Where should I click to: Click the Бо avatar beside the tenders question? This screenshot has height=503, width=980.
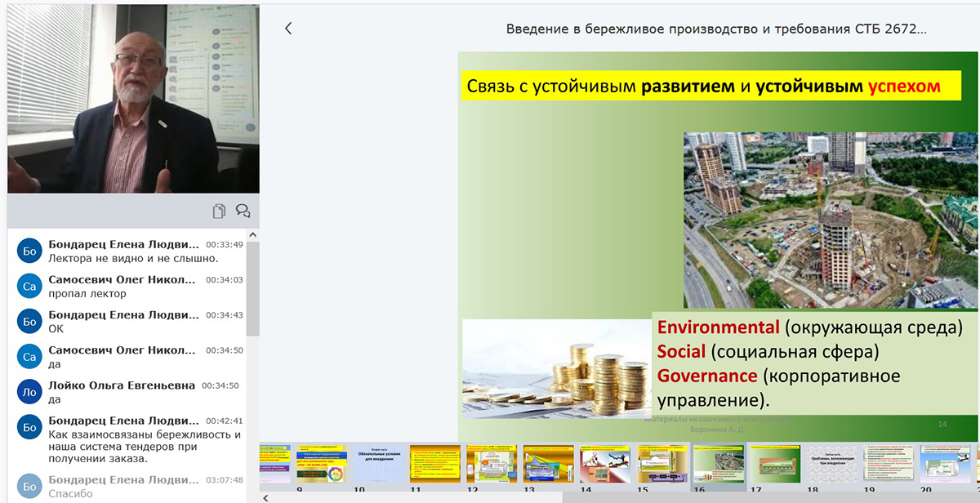pos(30,427)
